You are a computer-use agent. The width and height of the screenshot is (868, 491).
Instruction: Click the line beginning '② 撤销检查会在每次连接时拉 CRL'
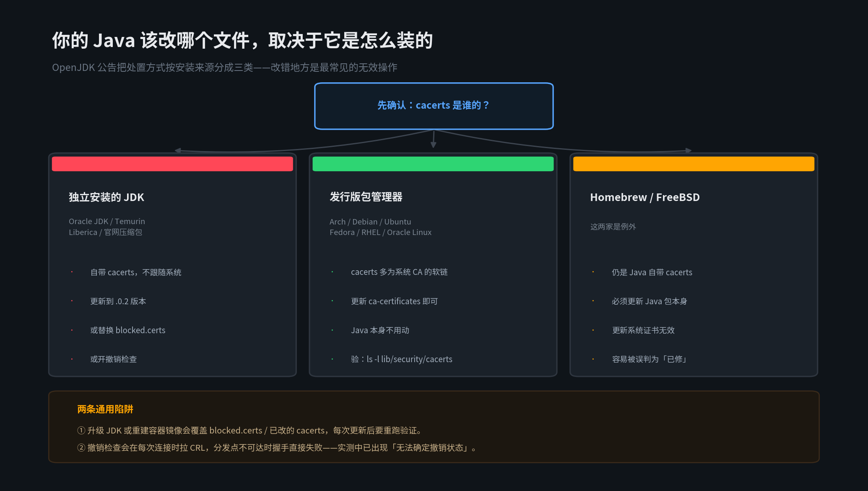coord(278,448)
